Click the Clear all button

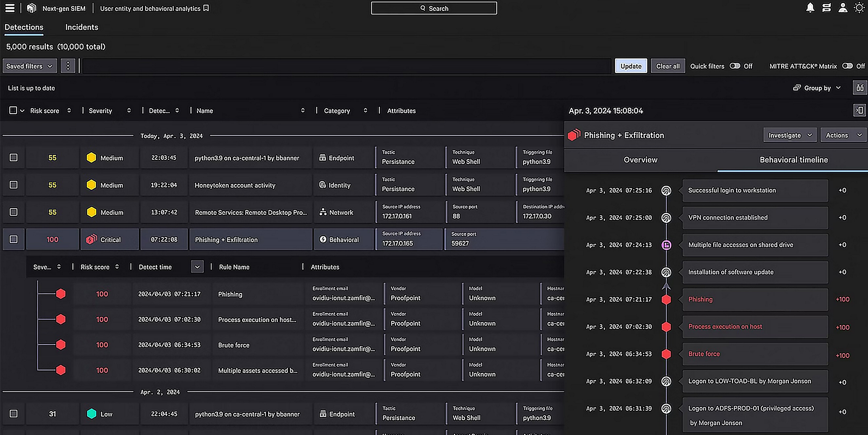(668, 66)
